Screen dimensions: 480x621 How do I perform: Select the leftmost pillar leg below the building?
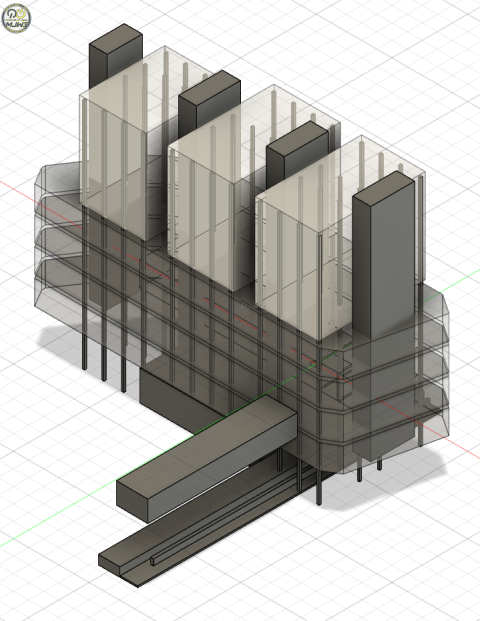(84, 345)
